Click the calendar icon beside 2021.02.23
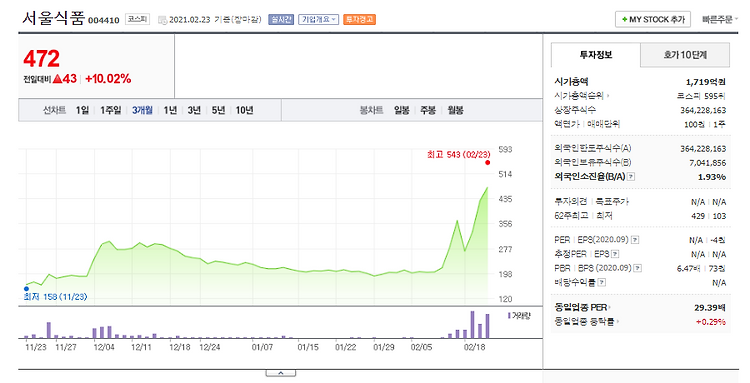The width and height of the screenshot is (750, 383). (x=163, y=20)
